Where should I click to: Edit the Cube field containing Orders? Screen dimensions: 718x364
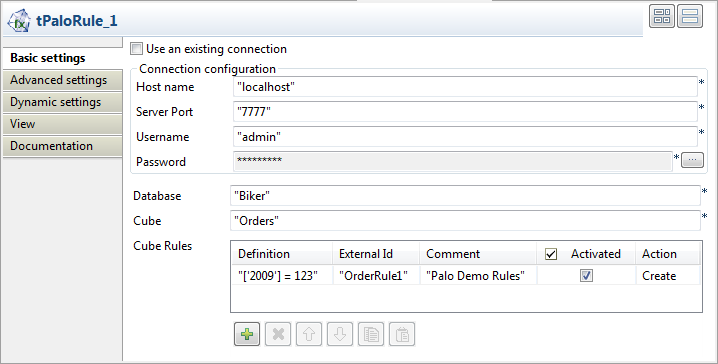[465, 221]
